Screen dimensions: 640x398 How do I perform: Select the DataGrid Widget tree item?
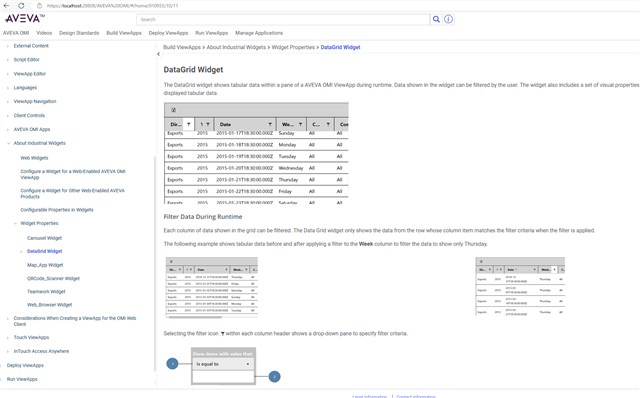(44, 251)
